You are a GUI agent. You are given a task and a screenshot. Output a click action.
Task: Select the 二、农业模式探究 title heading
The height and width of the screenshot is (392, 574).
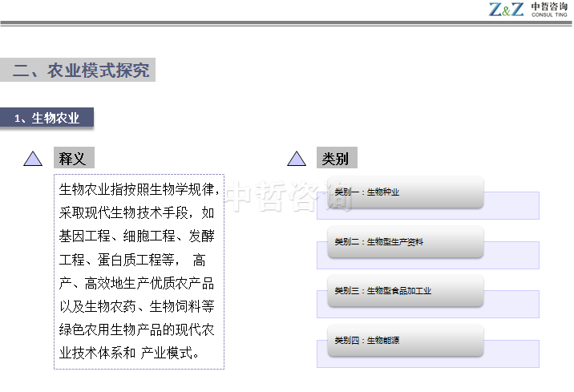click(81, 70)
